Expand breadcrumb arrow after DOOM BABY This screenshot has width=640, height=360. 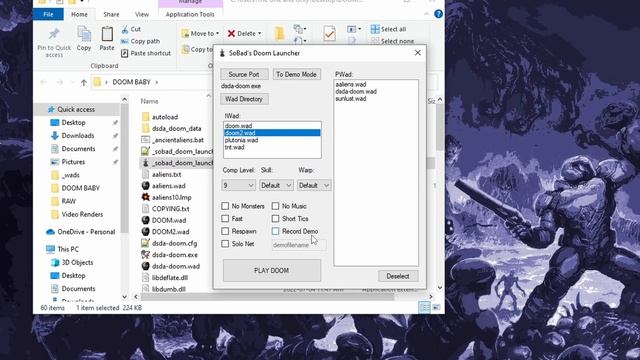tap(156, 82)
